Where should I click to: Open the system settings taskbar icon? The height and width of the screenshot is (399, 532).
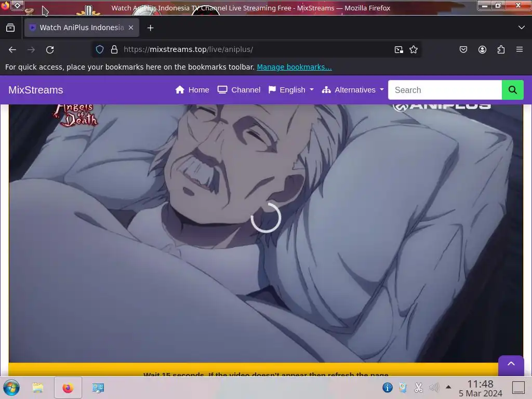(x=98, y=388)
